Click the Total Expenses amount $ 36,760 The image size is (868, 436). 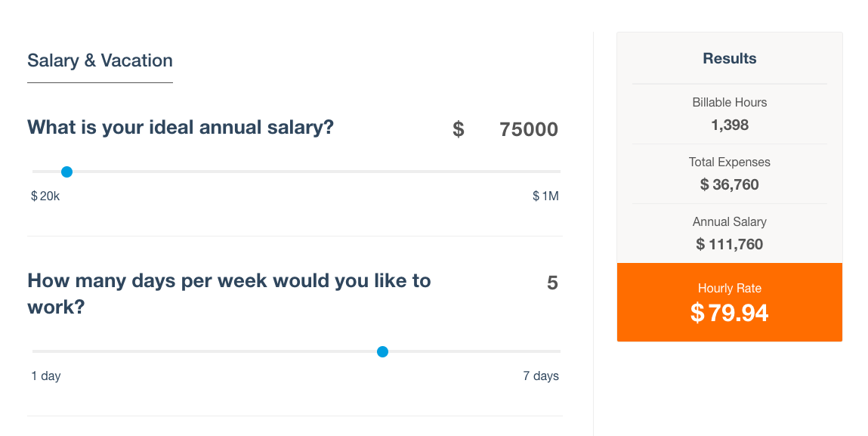729,184
